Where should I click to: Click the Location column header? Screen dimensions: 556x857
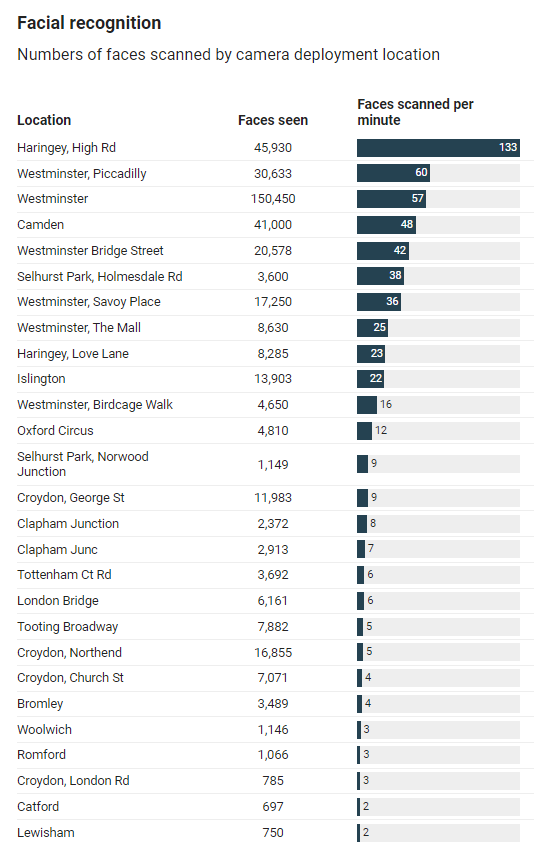[x=44, y=120]
